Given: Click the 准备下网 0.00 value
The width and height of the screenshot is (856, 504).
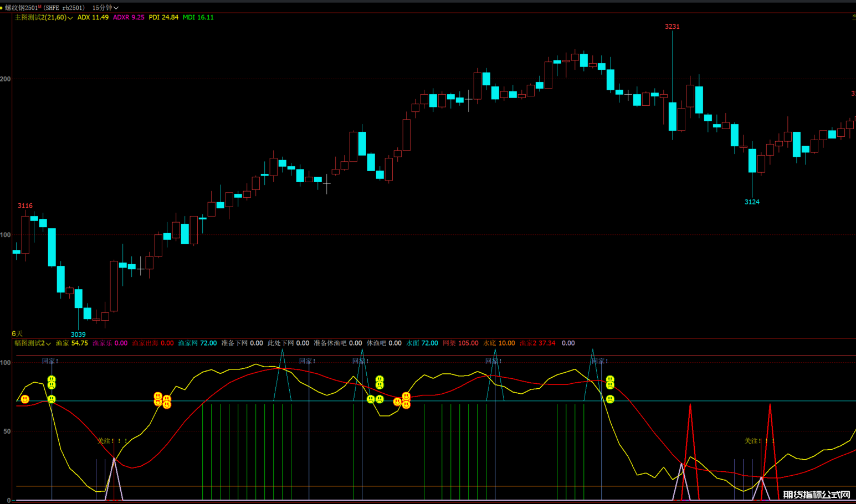Looking at the screenshot, I should [242, 343].
